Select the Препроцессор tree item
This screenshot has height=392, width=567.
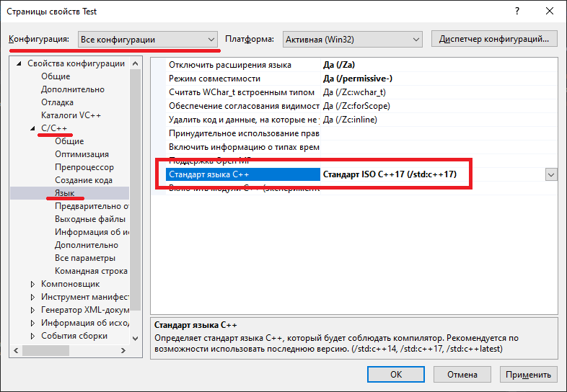pyautogui.click(x=84, y=167)
